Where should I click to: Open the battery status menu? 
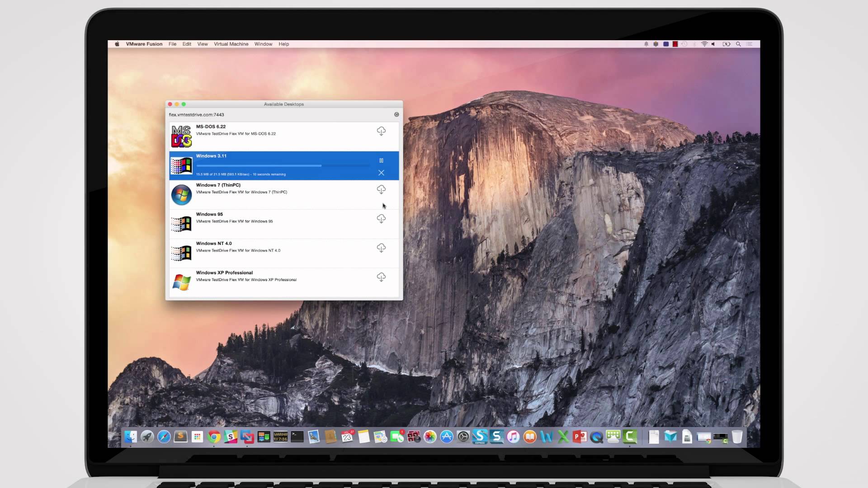[726, 44]
